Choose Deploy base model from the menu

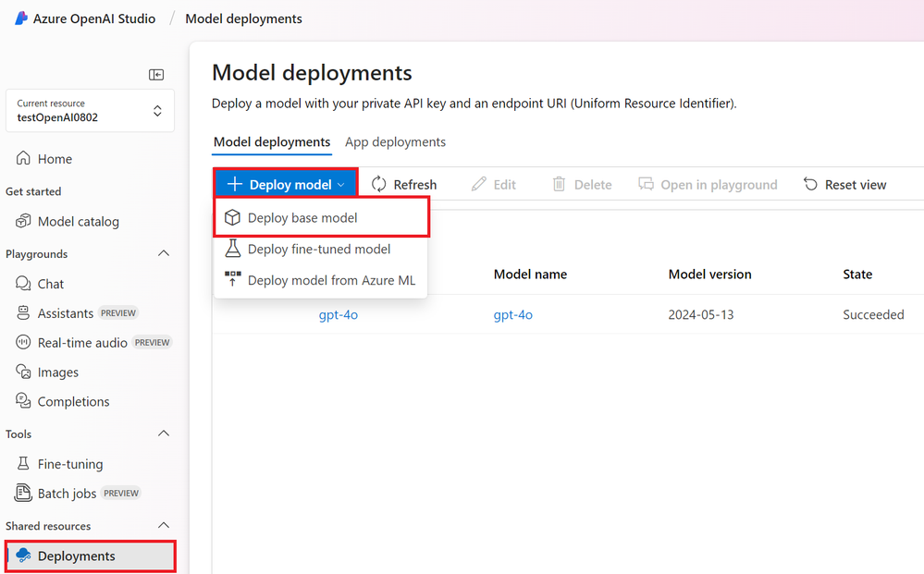click(321, 217)
